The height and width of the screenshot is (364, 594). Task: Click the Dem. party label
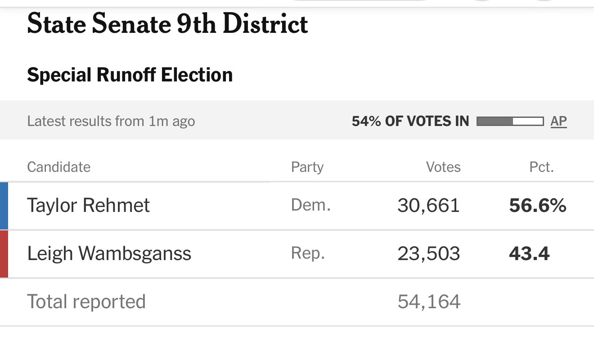pos(311,205)
